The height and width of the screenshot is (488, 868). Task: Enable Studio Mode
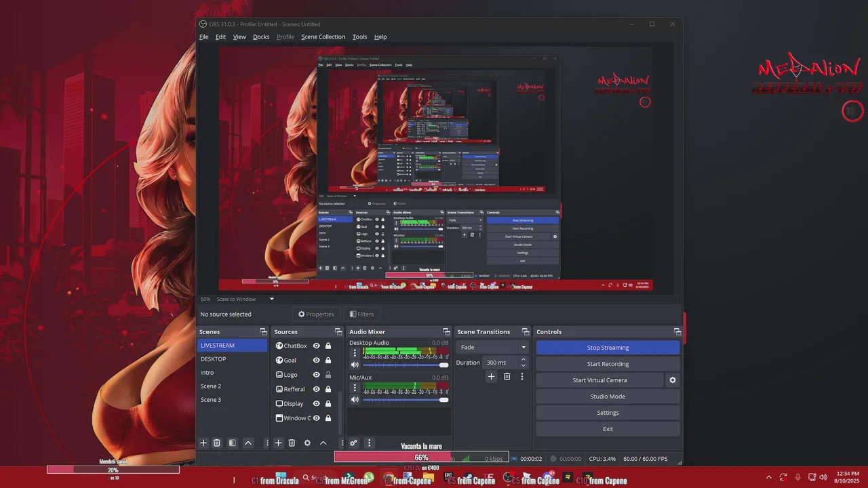(608, 396)
